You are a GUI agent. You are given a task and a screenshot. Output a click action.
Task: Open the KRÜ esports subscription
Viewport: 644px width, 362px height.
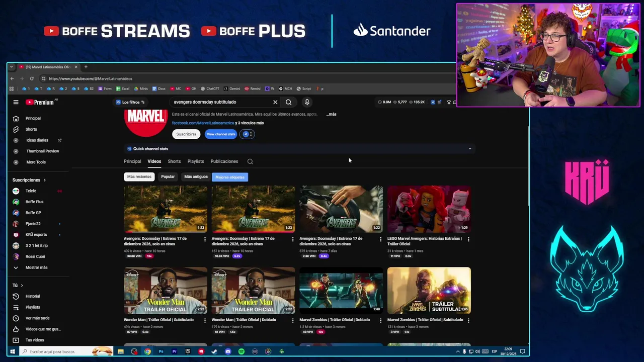[x=36, y=235]
